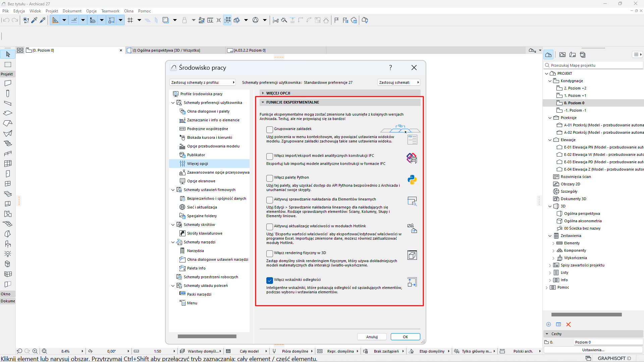Click the undo arrow in toolbar
644x362 pixels.
(6, 20)
